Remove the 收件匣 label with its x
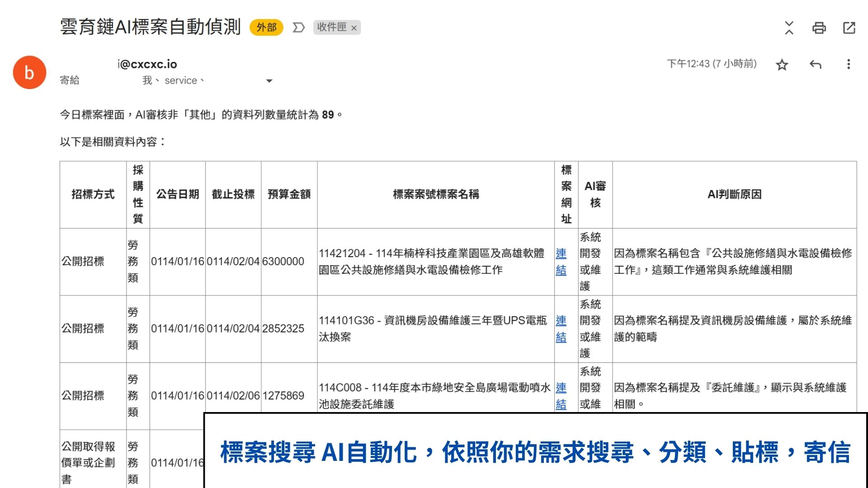The image size is (868, 488). coord(354,28)
